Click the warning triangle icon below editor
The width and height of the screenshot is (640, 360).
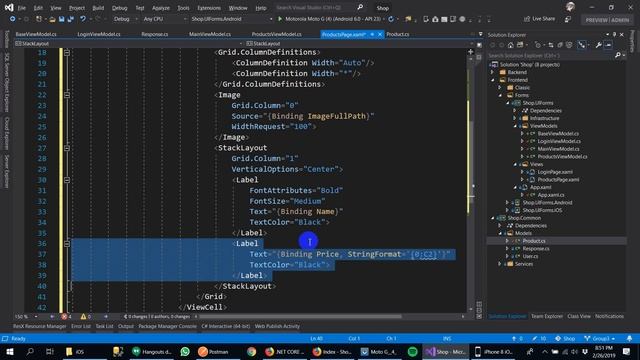coord(83,316)
